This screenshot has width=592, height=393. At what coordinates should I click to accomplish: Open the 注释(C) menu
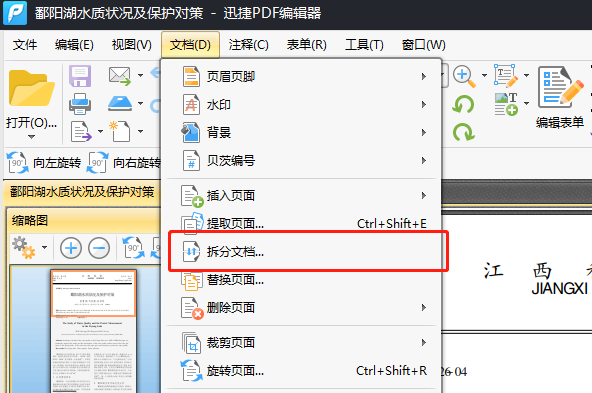248,45
